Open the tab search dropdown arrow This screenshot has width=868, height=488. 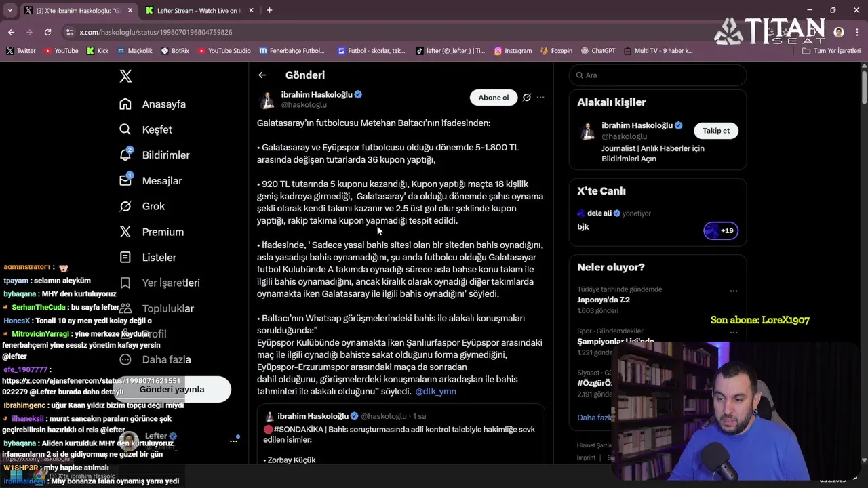coord(9,10)
